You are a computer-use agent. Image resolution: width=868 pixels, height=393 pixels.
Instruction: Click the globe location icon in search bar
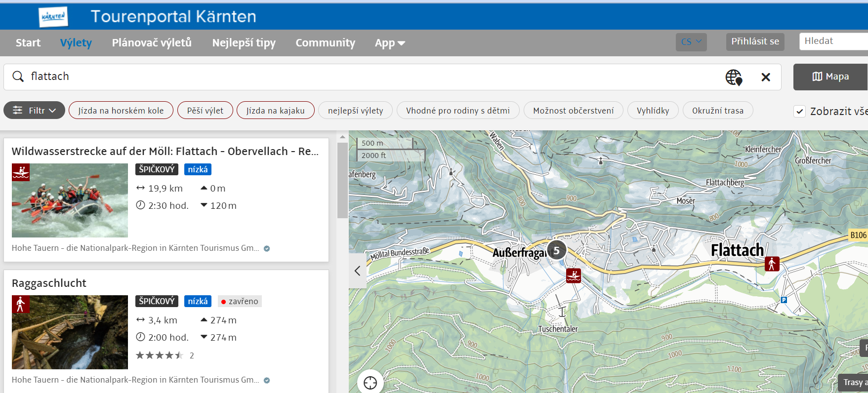[x=734, y=78]
